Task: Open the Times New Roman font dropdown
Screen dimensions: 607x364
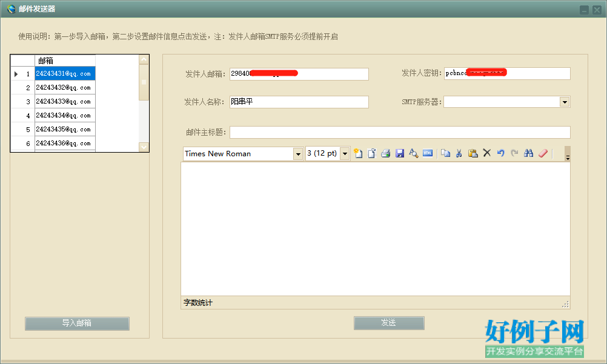Action: (x=298, y=154)
